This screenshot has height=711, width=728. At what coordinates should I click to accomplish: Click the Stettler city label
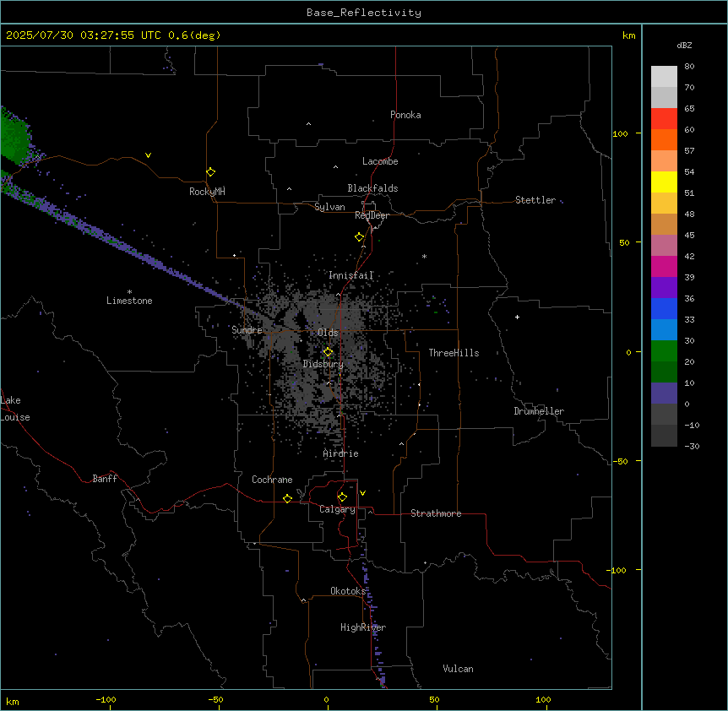[x=535, y=200]
